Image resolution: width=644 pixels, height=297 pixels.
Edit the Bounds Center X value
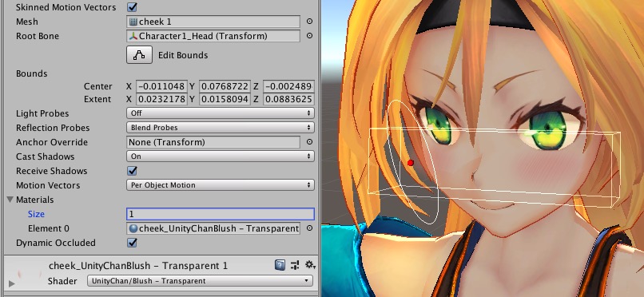161,86
